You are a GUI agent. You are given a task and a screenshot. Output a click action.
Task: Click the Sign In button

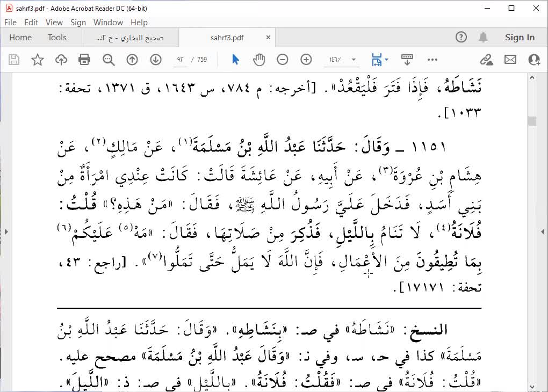pos(520,38)
